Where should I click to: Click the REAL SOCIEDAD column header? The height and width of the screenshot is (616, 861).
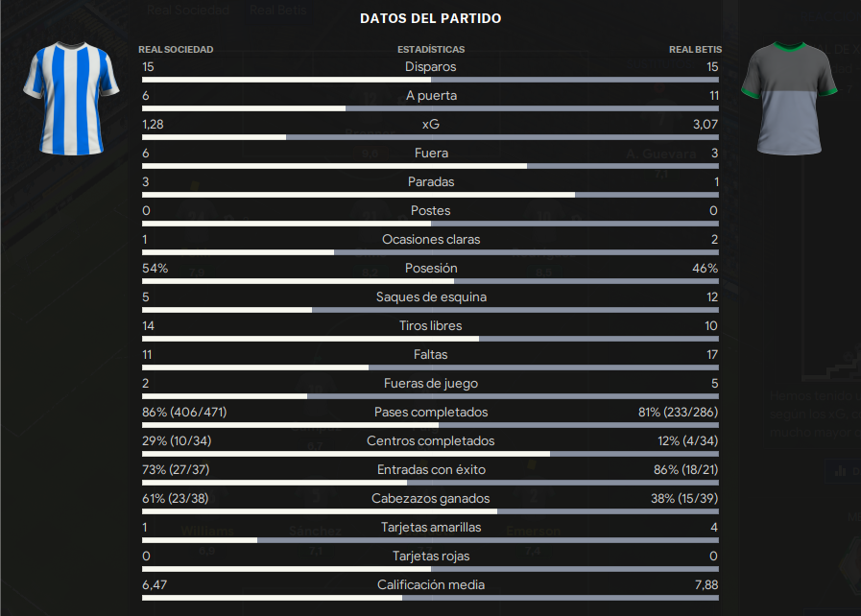(x=176, y=49)
